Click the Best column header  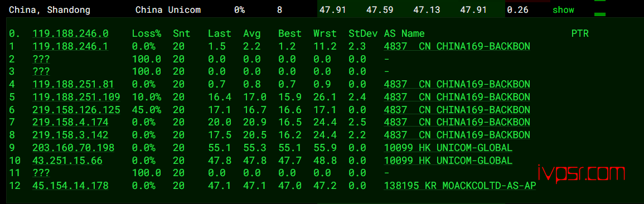point(289,33)
